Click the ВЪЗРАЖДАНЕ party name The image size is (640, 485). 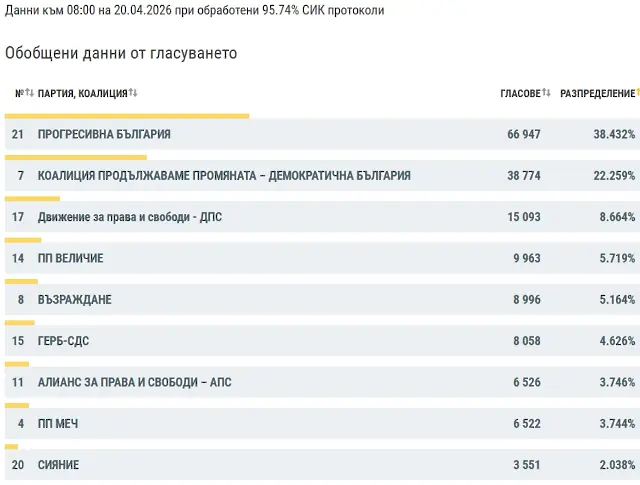74,300
